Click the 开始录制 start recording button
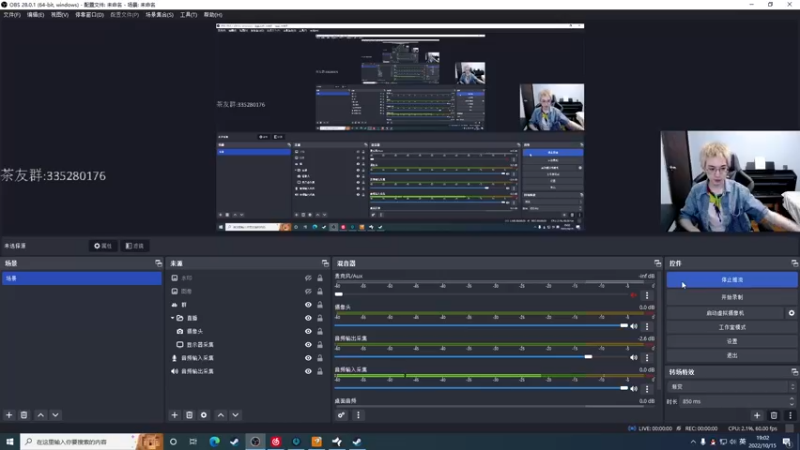The image size is (800, 450). tap(732, 297)
